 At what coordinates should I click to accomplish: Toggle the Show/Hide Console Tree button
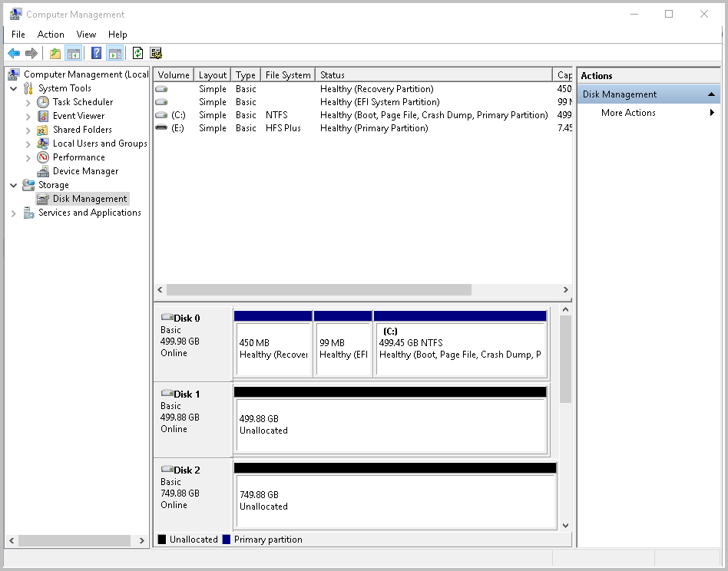click(74, 54)
